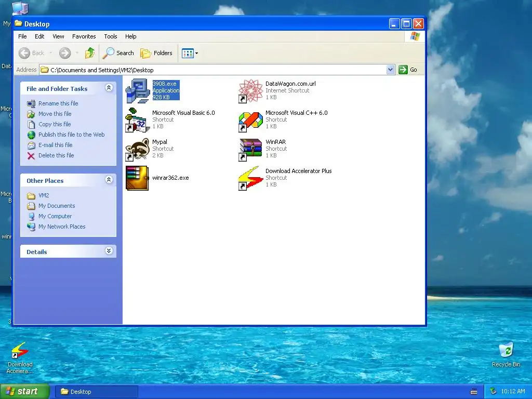Open the Edit menu
This screenshot has height=399, width=532.
click(x=39, y=36)
